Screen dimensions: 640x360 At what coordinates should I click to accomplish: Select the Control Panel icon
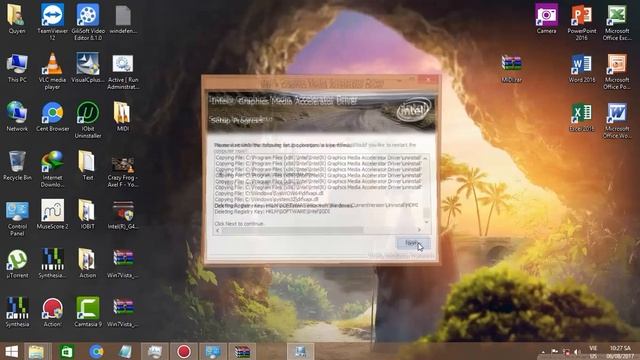pos(17,218)
